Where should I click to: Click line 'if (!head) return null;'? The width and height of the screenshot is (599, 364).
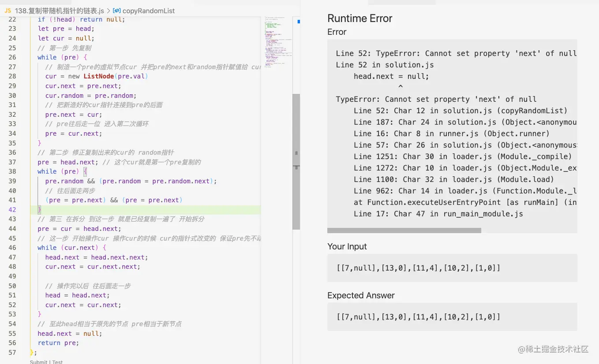tap(81, 19)
